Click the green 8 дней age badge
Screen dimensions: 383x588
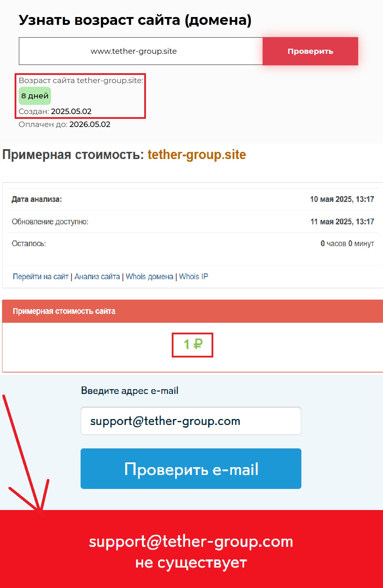[35, 96]
